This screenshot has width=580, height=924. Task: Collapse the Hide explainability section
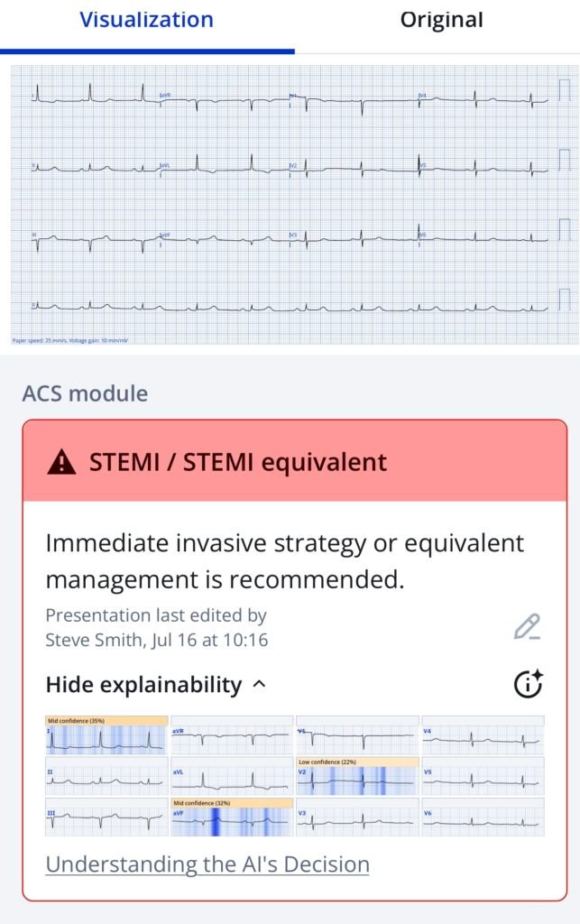click(143, 685)
